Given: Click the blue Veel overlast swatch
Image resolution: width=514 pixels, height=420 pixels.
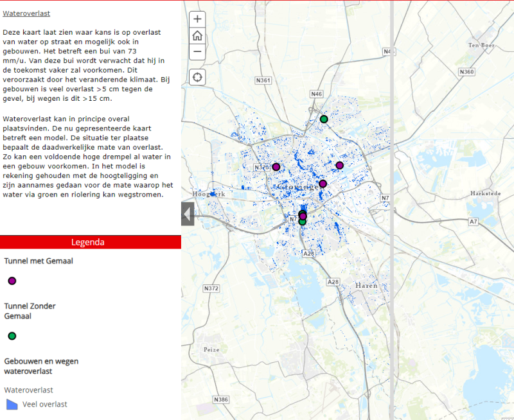Looking at the screenshot, I should click(x=12, y=404).
